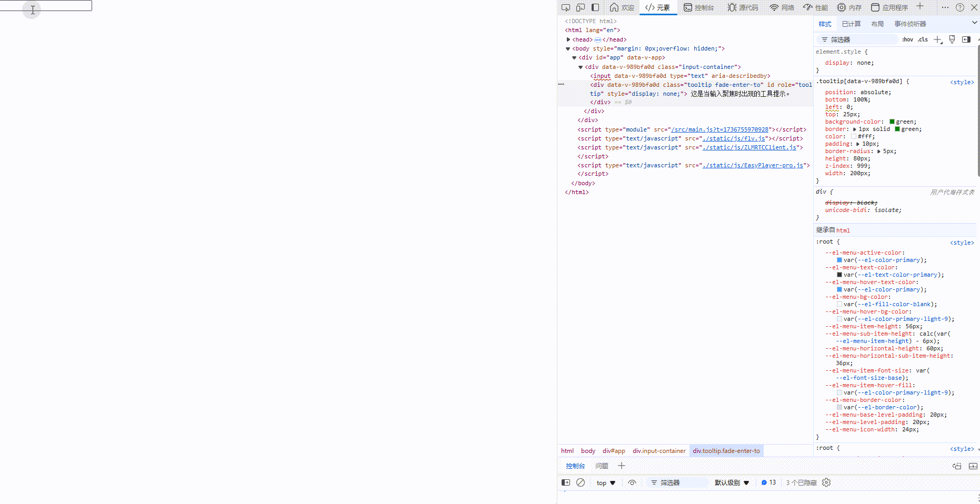The image size is (980, 504).
Task: Select body in the breadcrumb bar
Action: tap(588, 451)
